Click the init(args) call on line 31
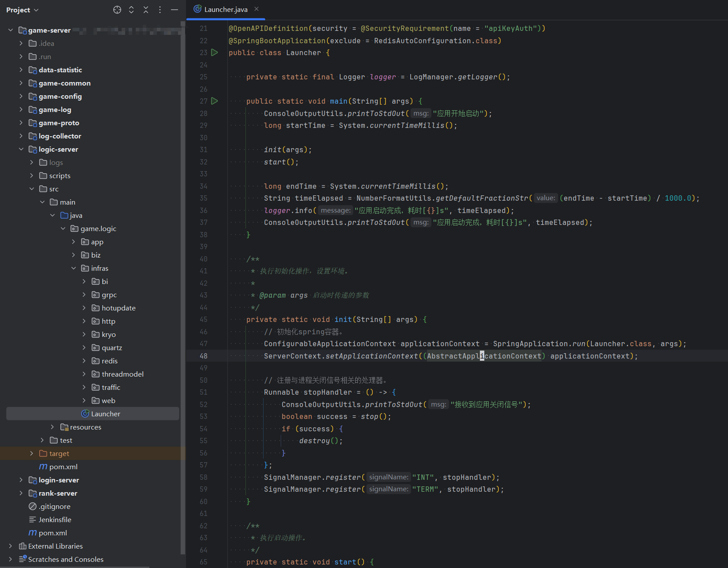This screenshot has width=728, height=568. click(288, 150)
